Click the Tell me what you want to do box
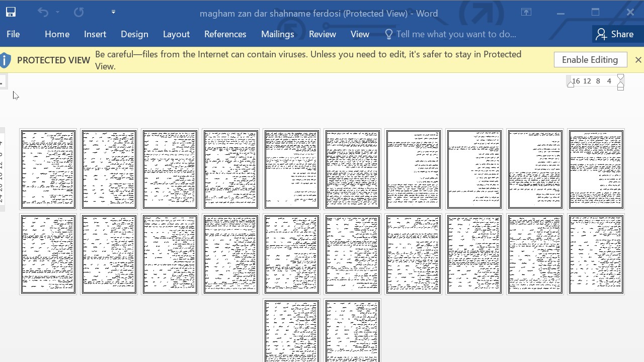This screenshot has height=362, width=644. (x=456, y=34)
